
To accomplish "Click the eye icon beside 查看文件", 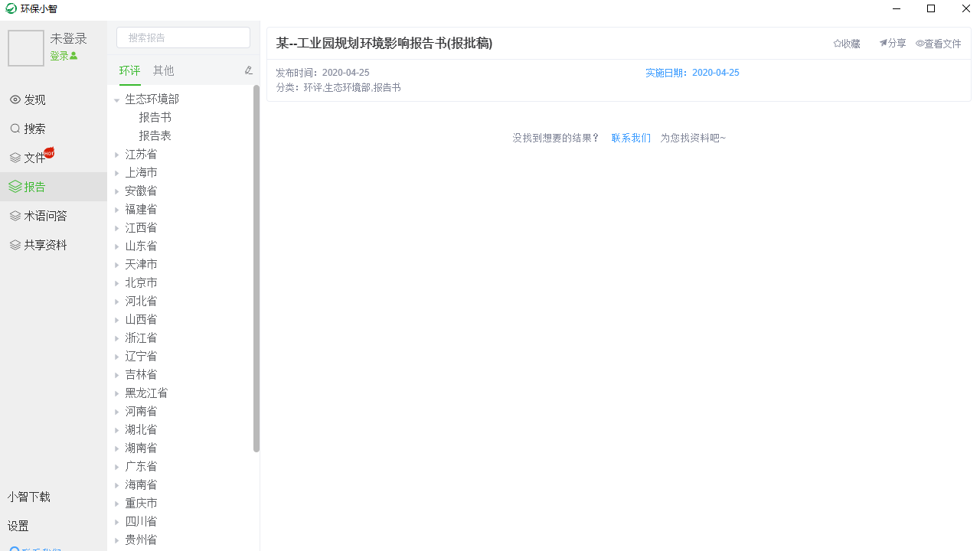I will tap(921, 44).
